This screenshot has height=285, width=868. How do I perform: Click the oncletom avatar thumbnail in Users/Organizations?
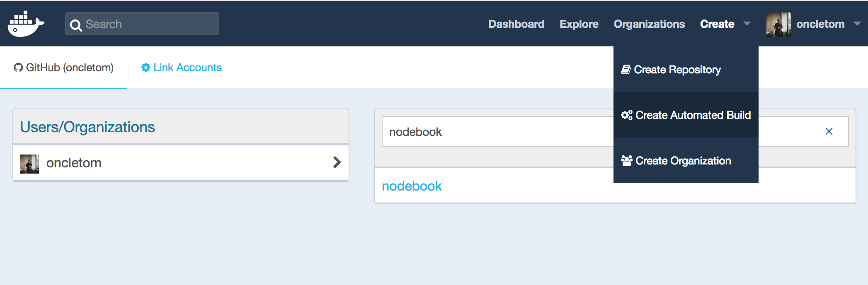pos(29,162)
